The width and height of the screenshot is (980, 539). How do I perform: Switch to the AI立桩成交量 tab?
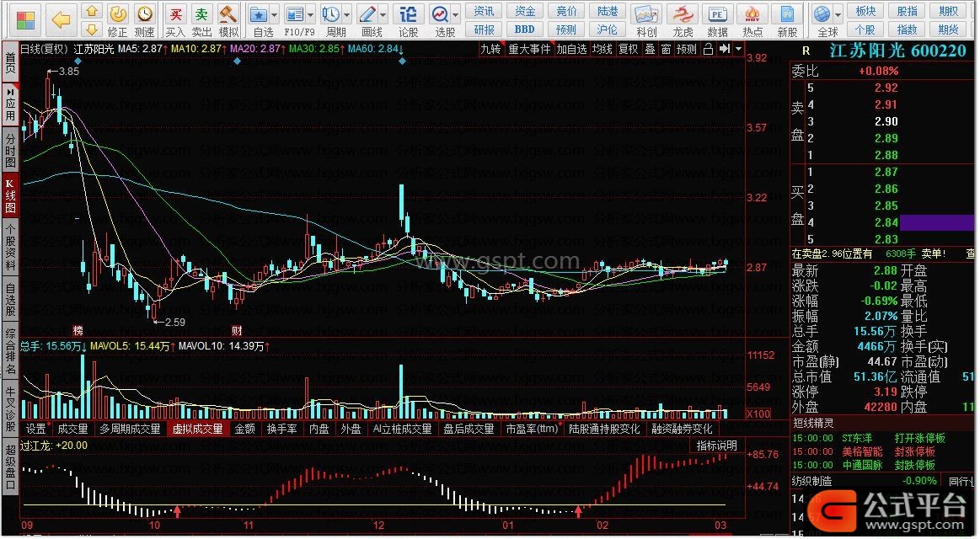pos(403,429)
